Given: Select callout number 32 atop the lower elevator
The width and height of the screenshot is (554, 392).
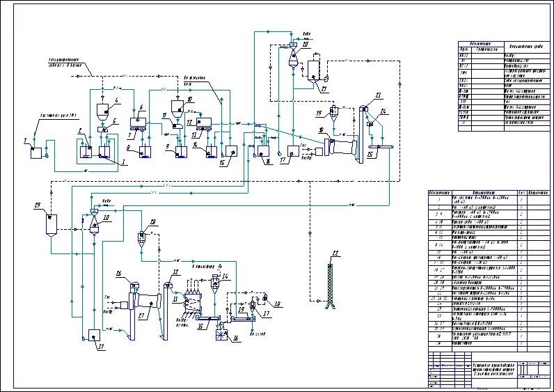Looking at the screenshot, I should pos(175,272).
